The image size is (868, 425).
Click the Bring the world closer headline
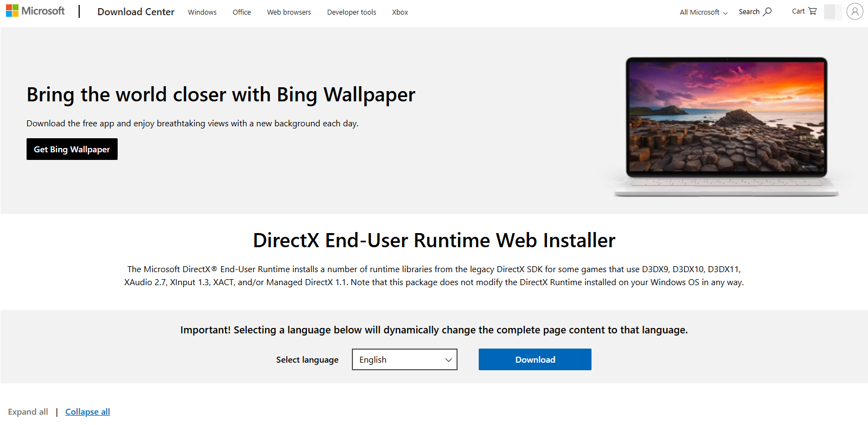(x=221, y=95)
